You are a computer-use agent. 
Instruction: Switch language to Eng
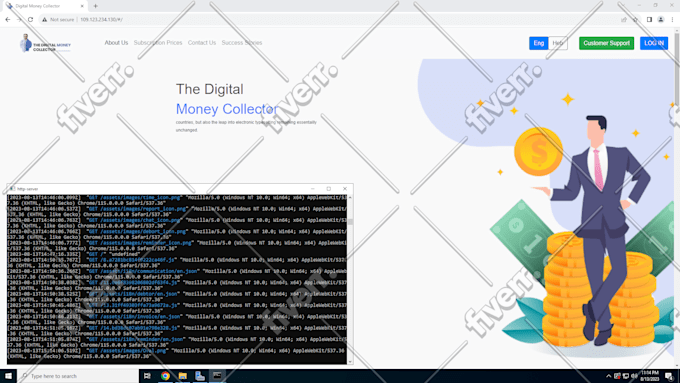click(x=539, y=43)
